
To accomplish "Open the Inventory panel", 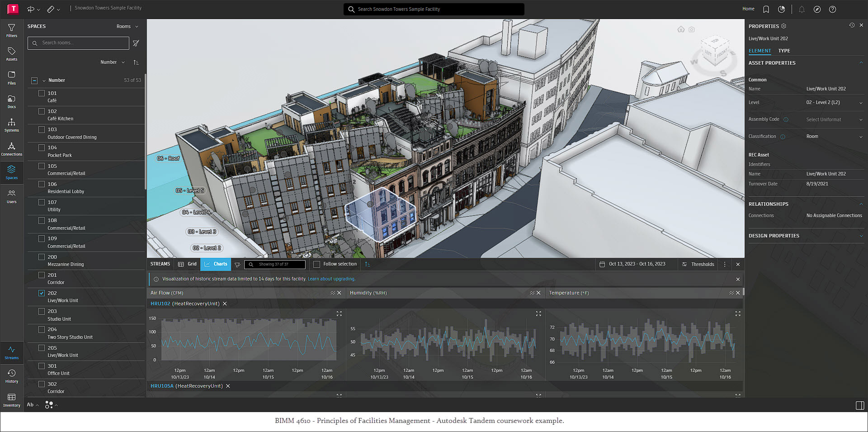I will (12, 400).
